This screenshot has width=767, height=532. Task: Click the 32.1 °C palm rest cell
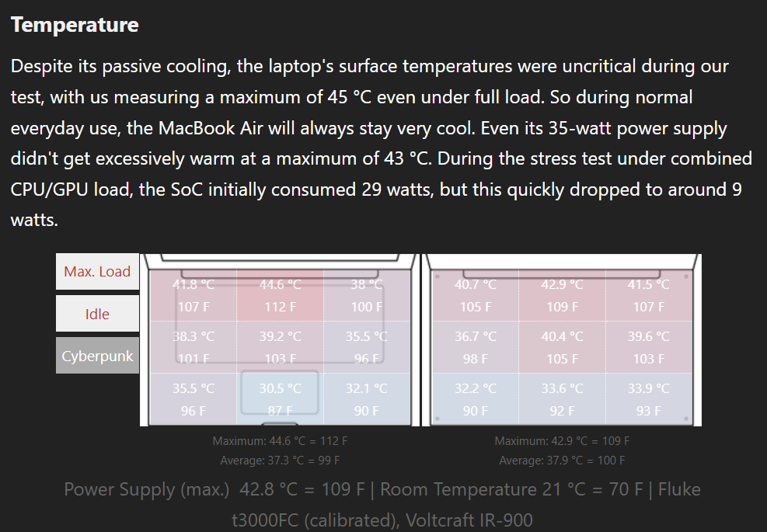tap(366, 399)
